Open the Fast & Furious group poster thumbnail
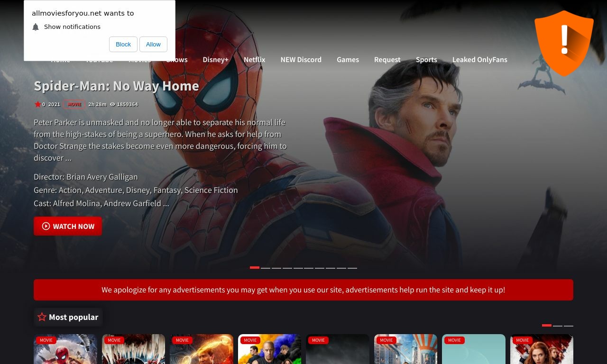 coord(269,349)
